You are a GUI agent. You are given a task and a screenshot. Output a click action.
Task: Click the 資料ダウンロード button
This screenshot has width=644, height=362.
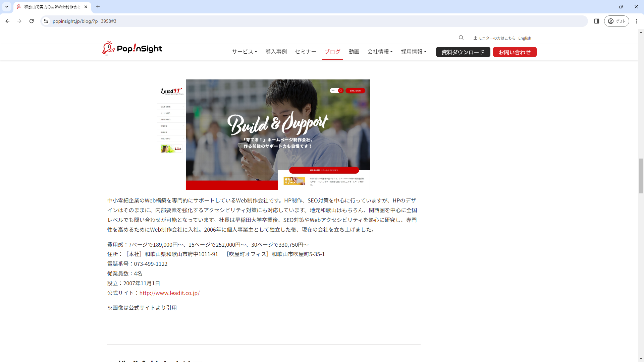(463, 52)
